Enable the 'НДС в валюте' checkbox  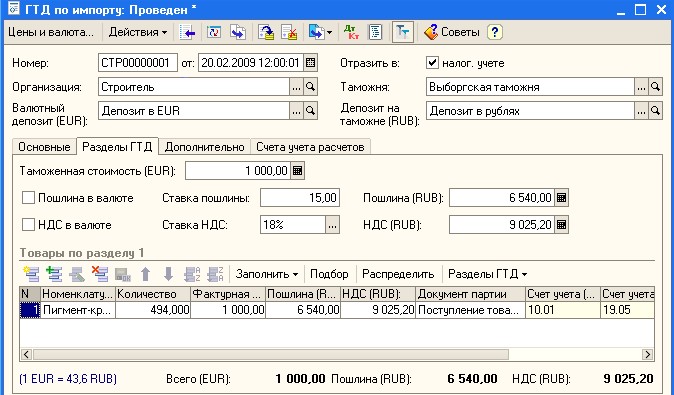28,225
